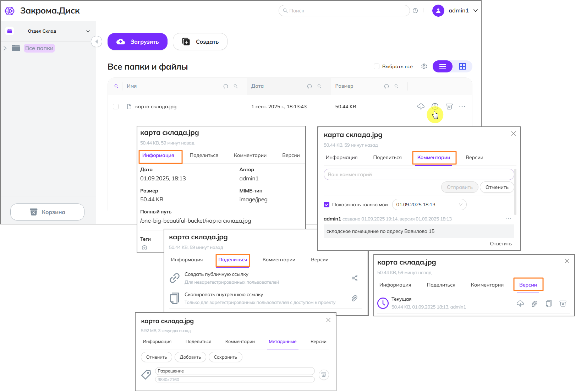581x392 pixels.
Task: Delete the Разрешение metadata entry
Action: pos(324,375)
